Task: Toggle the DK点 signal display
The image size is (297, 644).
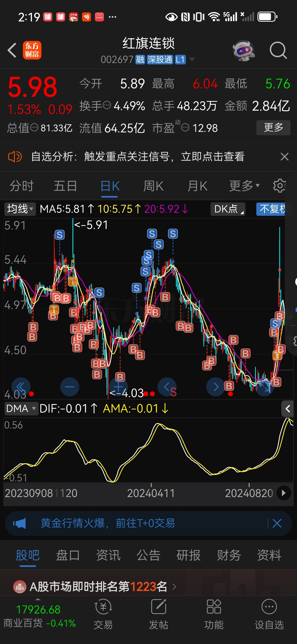Action: [x=228, y=209]
